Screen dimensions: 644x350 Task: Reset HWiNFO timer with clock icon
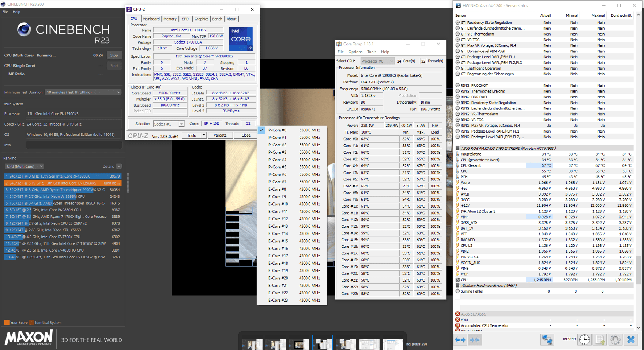coord(584,339)
